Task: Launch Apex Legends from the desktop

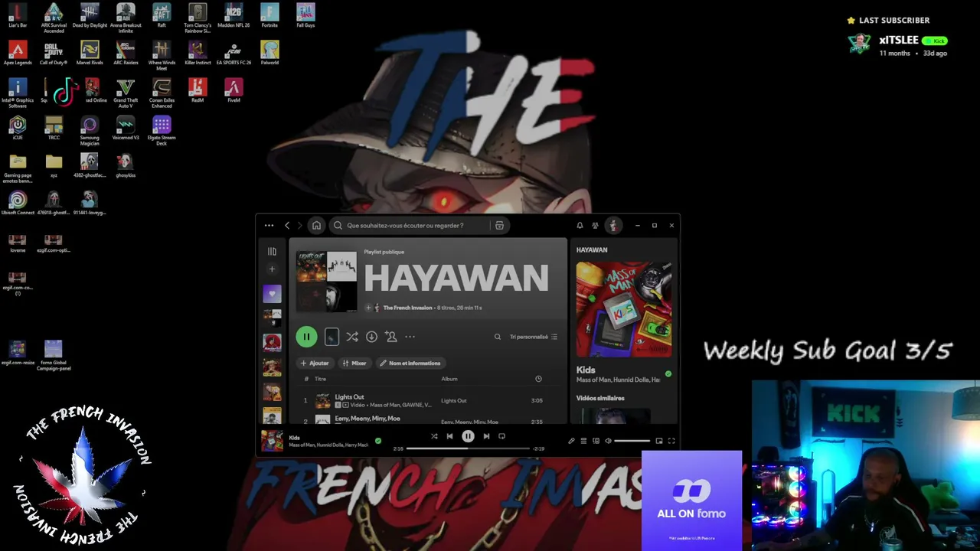Action: [18, 53]
